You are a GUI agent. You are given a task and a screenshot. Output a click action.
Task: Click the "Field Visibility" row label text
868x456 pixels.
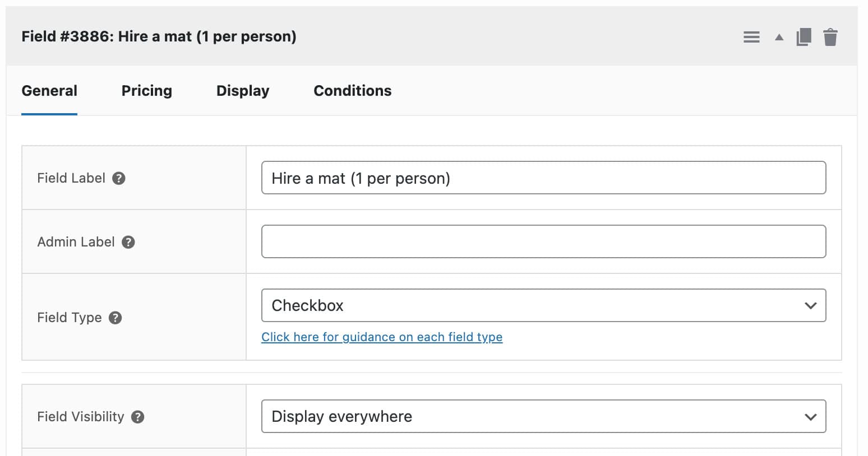80,417
